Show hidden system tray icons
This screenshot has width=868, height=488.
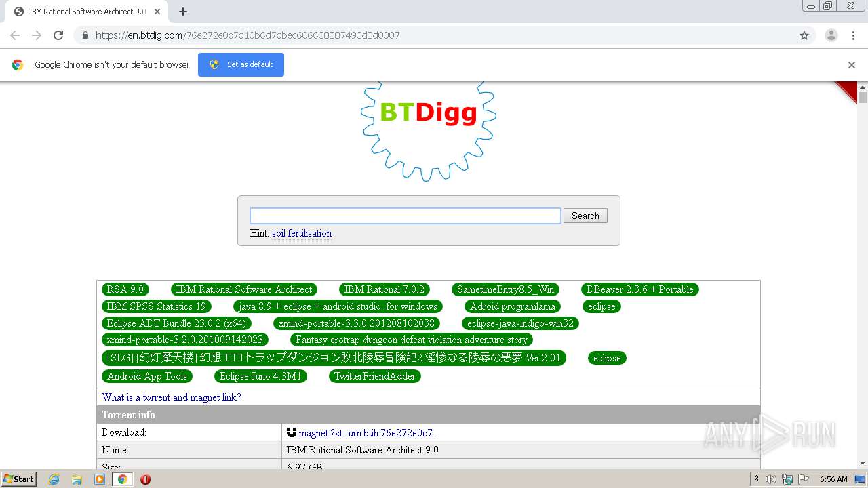tap(756, 479)
